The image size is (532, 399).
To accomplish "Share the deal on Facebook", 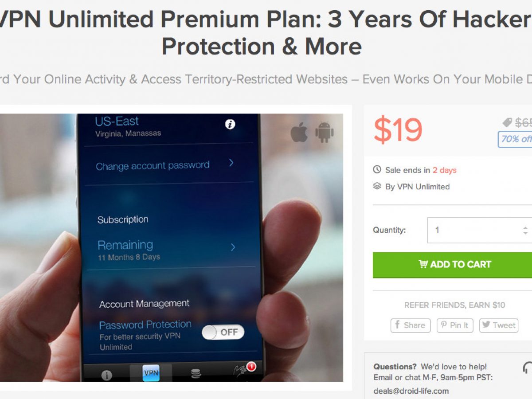I will [x=411, y=325].
